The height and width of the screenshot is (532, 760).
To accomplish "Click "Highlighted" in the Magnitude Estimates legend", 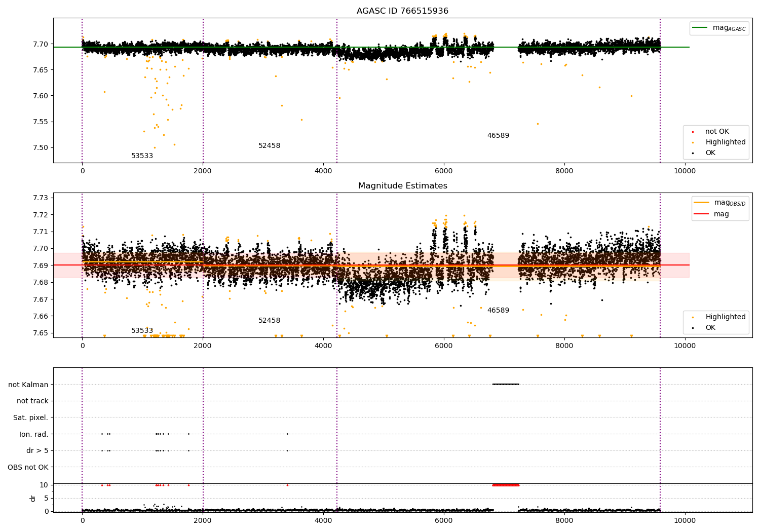I will click(x=725, y=317).
